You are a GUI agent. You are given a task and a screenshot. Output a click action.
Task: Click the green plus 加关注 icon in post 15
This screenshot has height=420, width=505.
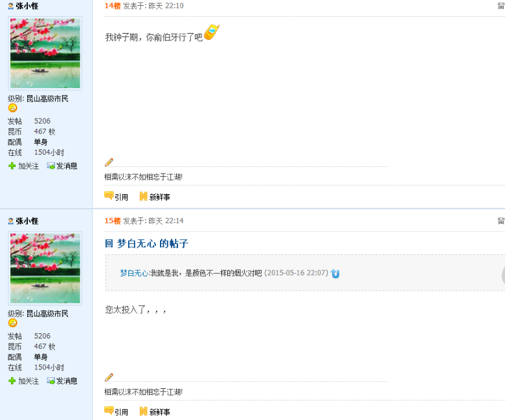tap(12, 381)
